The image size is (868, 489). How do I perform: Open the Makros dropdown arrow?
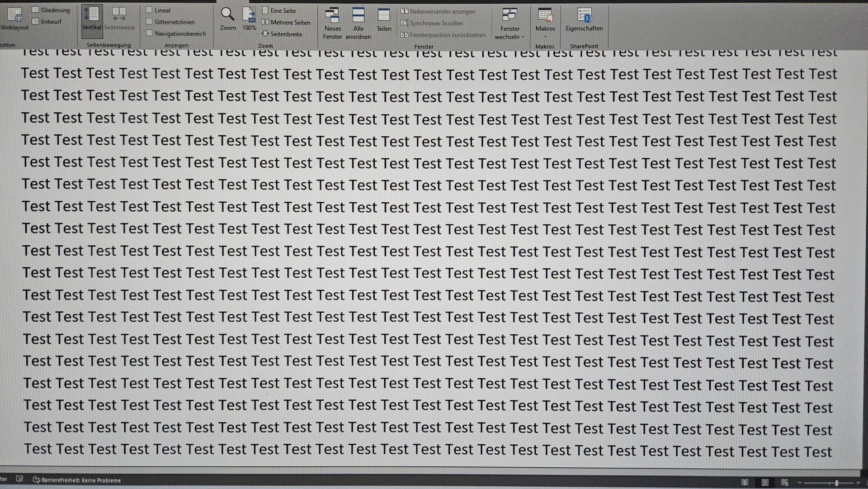[545, 36]
